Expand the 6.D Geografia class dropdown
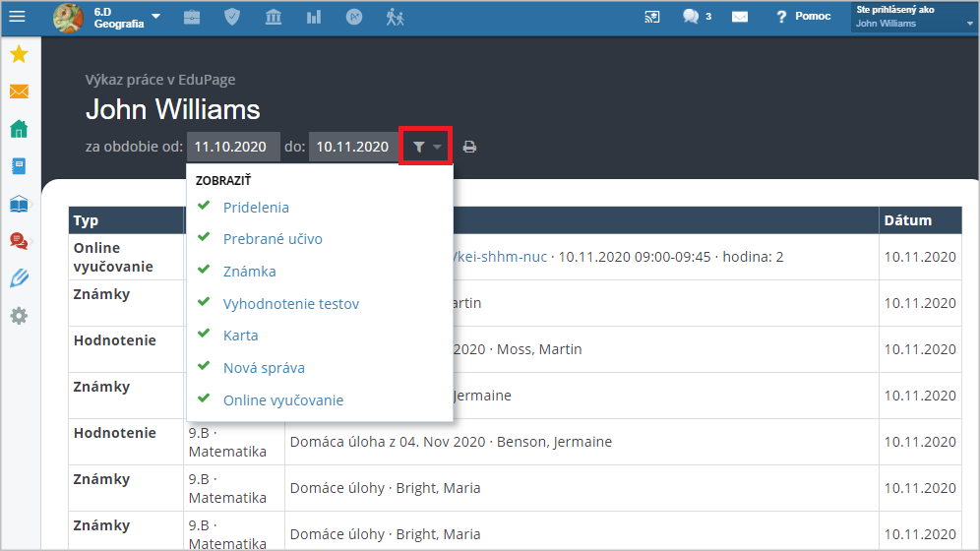 tap(155, 17)
